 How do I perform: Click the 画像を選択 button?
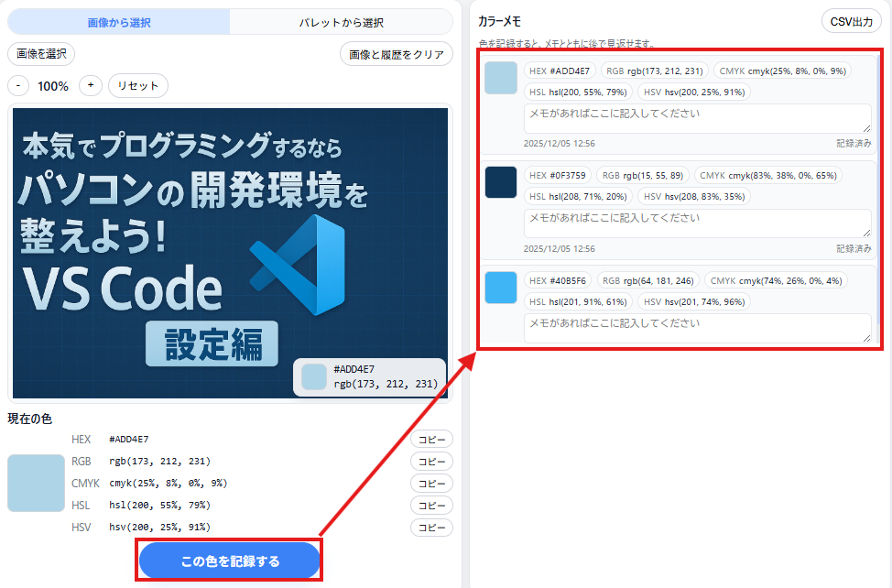[41, 54]
